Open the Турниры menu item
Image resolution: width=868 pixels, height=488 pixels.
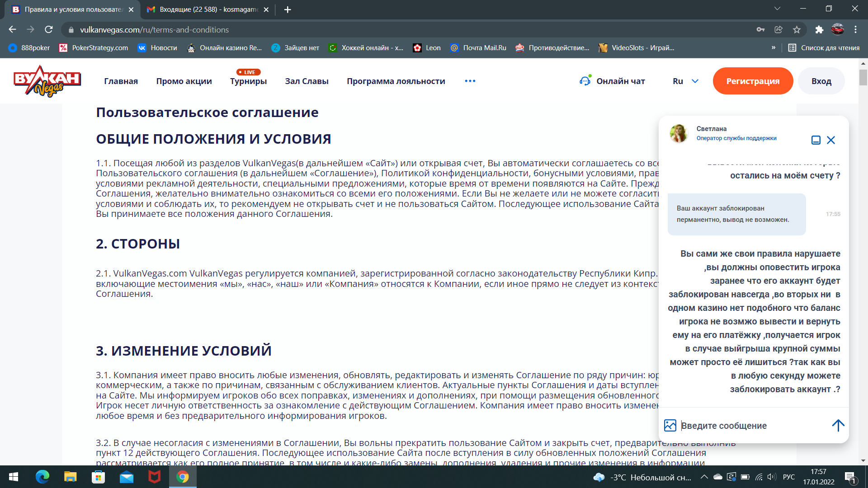pyautogui.click(x=248, y=81)
